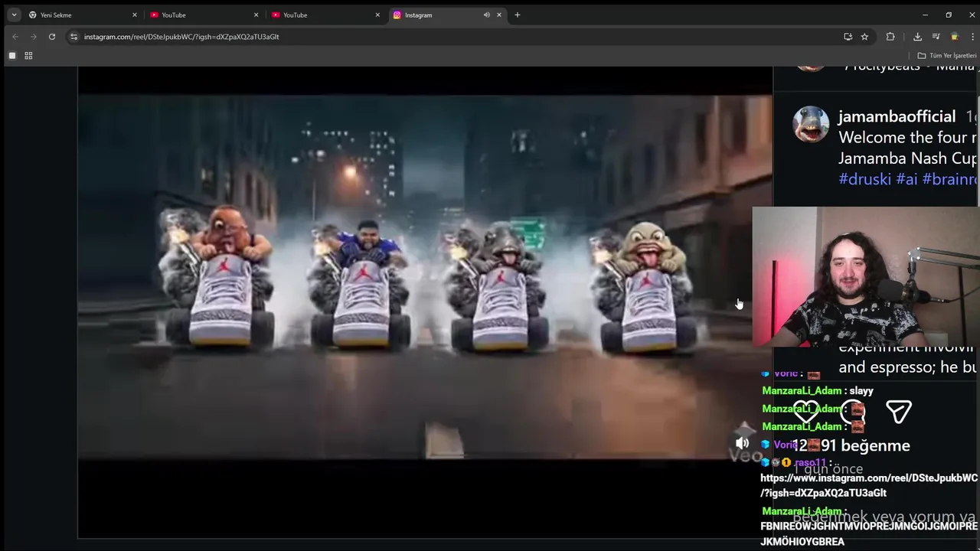Go back in browser history
This screenshot has width=980, height=551.
[15, 36]
